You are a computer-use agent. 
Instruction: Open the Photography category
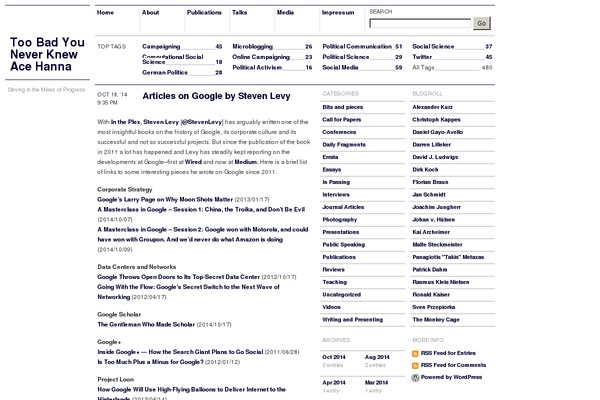click(340, 220)
